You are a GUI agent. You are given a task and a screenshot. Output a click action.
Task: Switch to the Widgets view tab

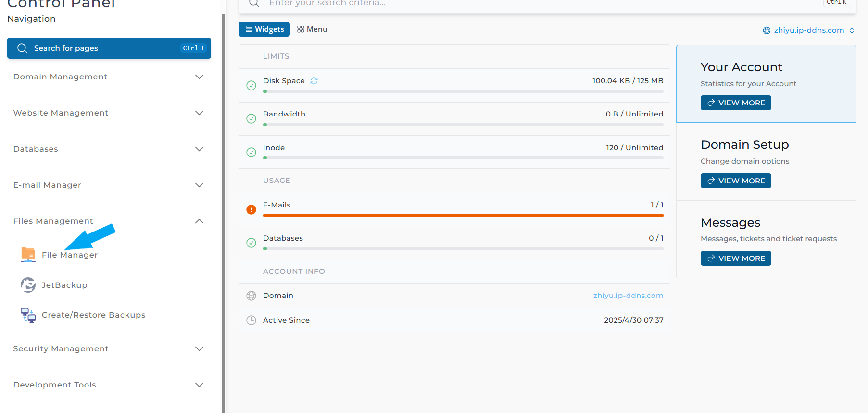click(264, 29)
